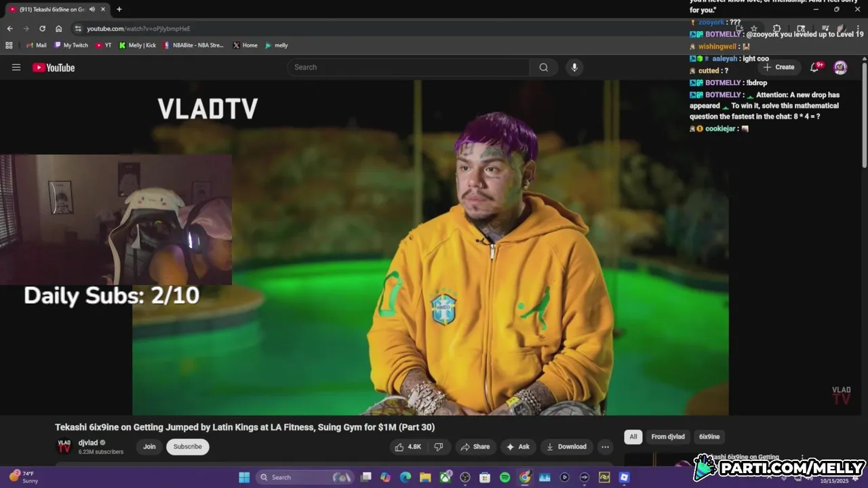Switch to Chrome on the taskbar

pyautogui.click(x=525, y=477)
